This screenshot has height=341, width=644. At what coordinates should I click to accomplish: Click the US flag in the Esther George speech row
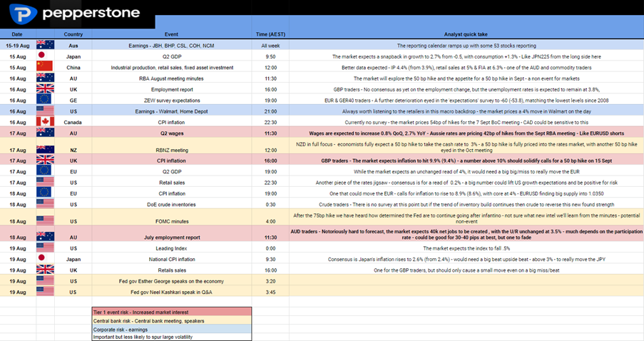[x=45, y=280]
